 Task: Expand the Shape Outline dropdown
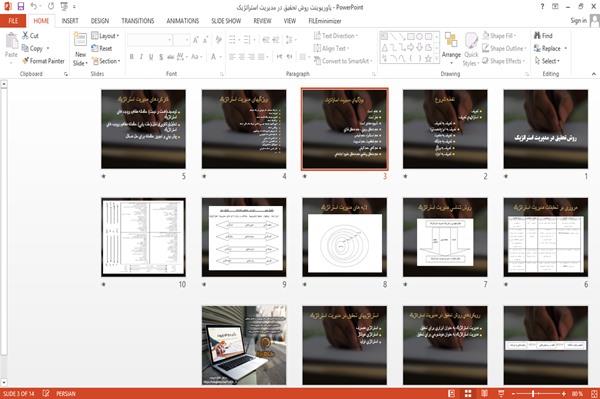coord(504,48)
